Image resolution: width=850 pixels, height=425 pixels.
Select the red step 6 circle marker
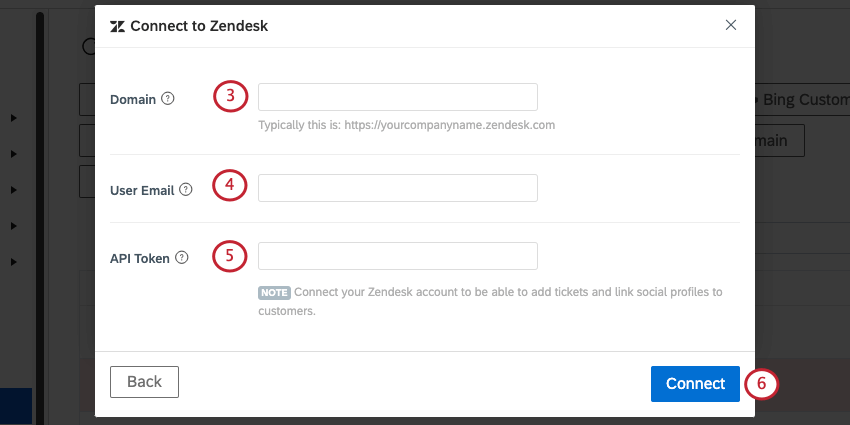(x=761, y=384)
